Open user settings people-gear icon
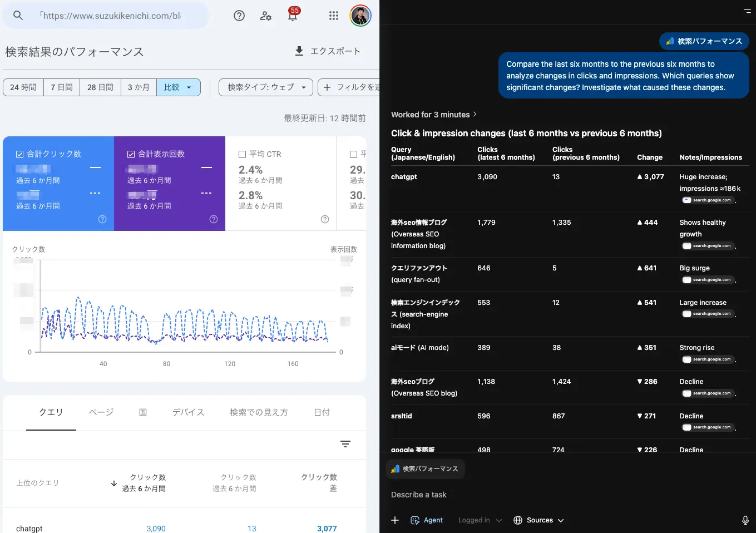Image resolution: width=756 pixels, height=533 pixels. point(266,16)
